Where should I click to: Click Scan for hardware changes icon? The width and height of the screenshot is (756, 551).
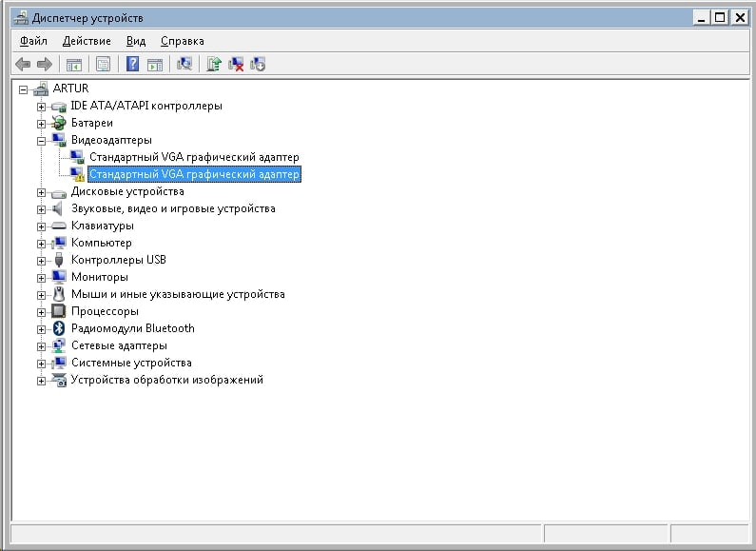(184, 64)
